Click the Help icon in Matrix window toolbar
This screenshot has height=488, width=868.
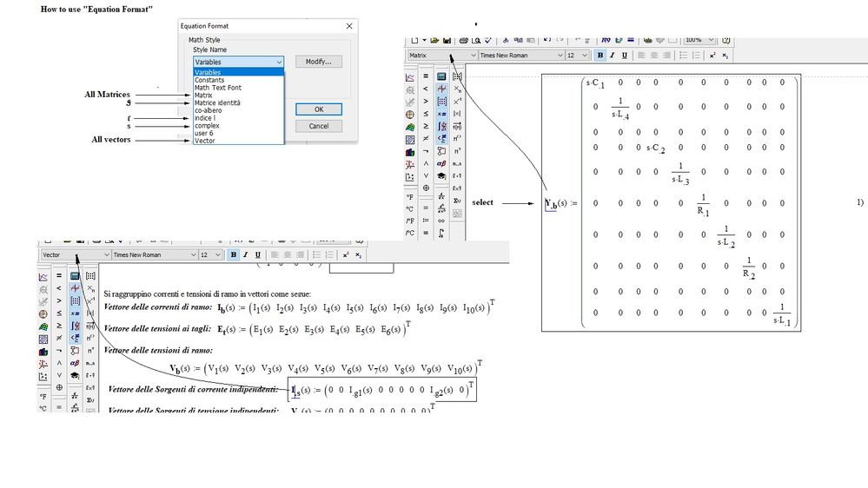click(x=726, y=40)
